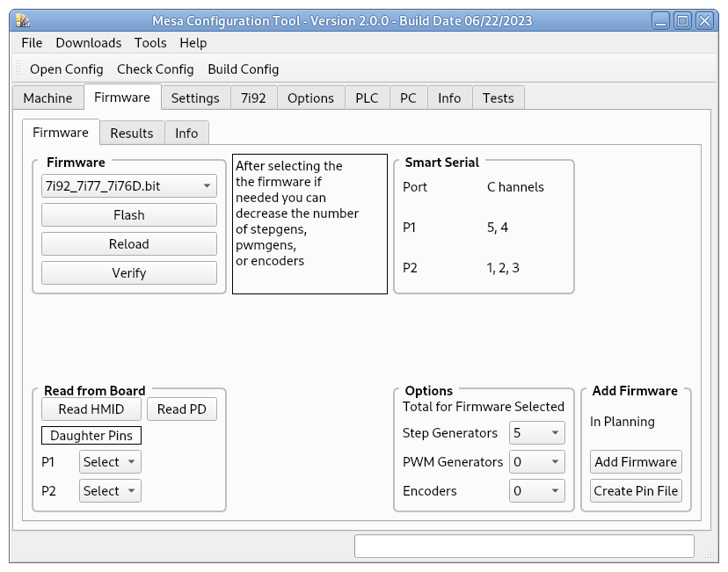Open the Downloads menu

pos(89,43)
